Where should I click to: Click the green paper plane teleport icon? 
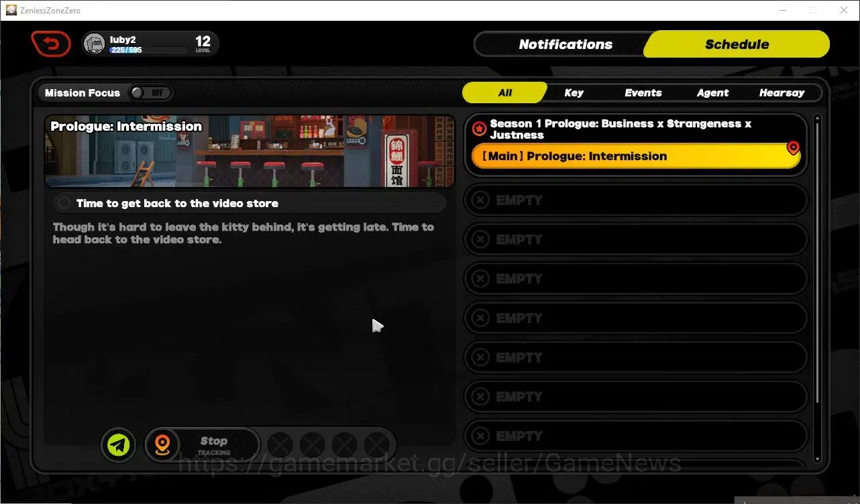(119, 445)
